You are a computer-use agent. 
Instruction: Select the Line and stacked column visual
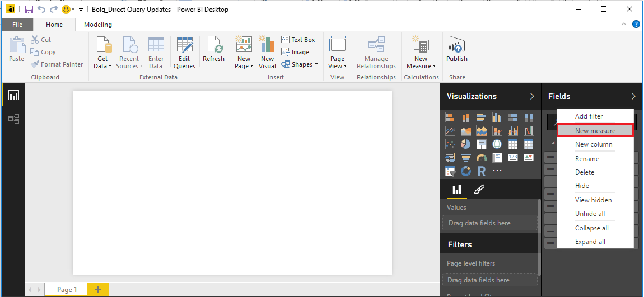click(x=497, y=131)
